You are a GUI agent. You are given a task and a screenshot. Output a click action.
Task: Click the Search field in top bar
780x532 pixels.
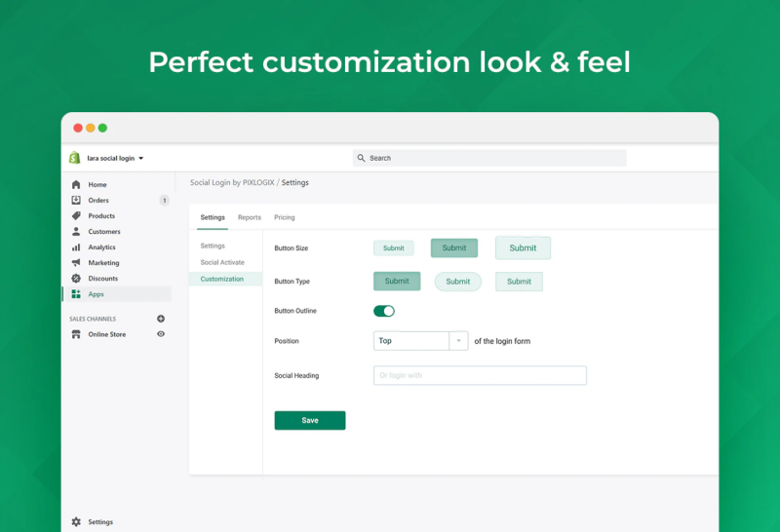(x=489, y=158)
